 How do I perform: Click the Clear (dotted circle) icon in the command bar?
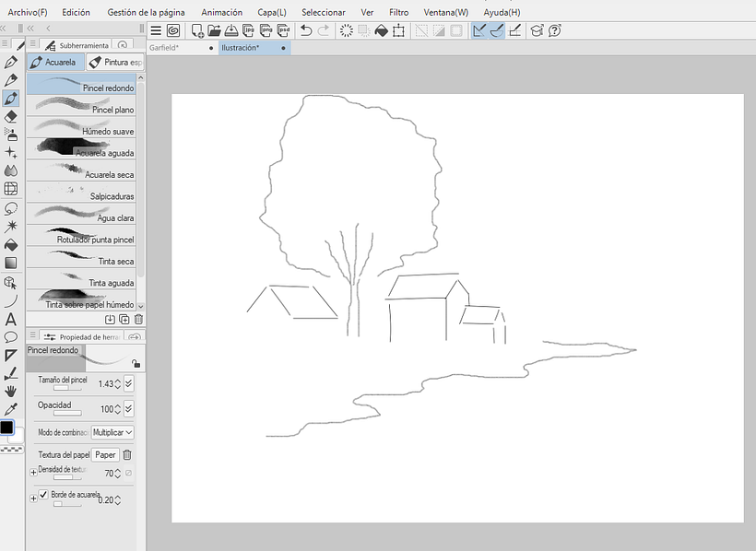346,30
